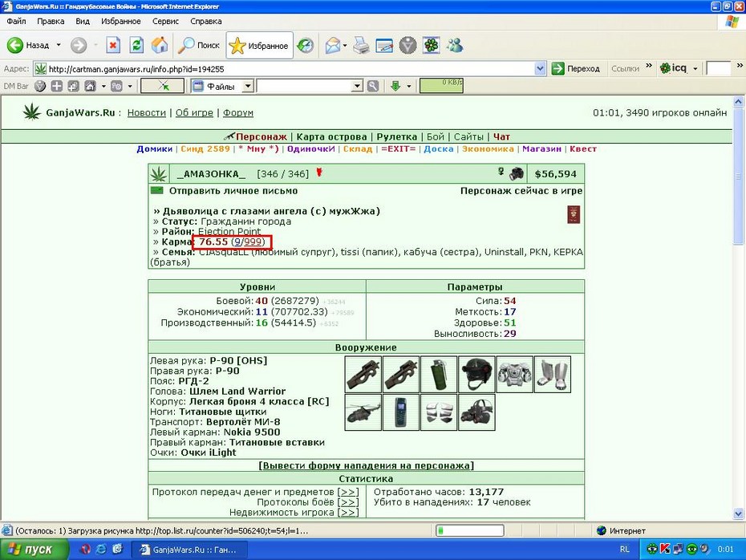Screen dimensions: 746x560
Task: Open the Вид menu
Action: pos(83,22)
